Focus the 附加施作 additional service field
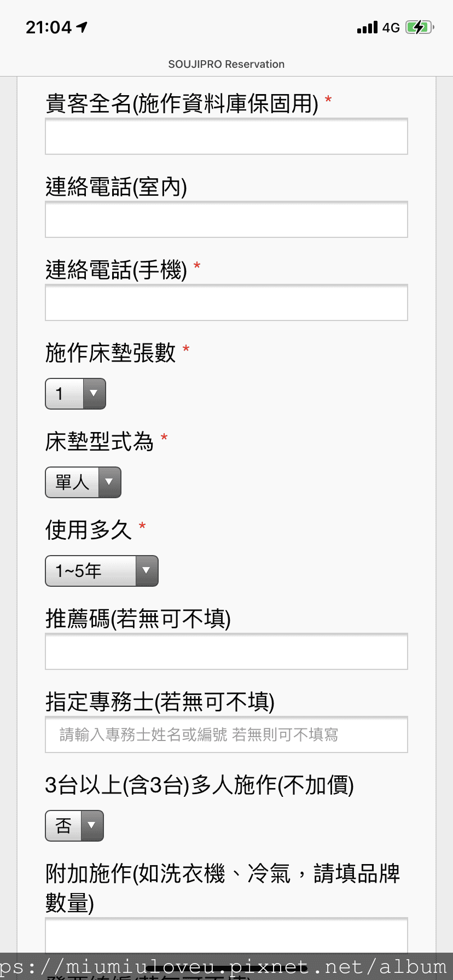453x980 pixels. 226,935
